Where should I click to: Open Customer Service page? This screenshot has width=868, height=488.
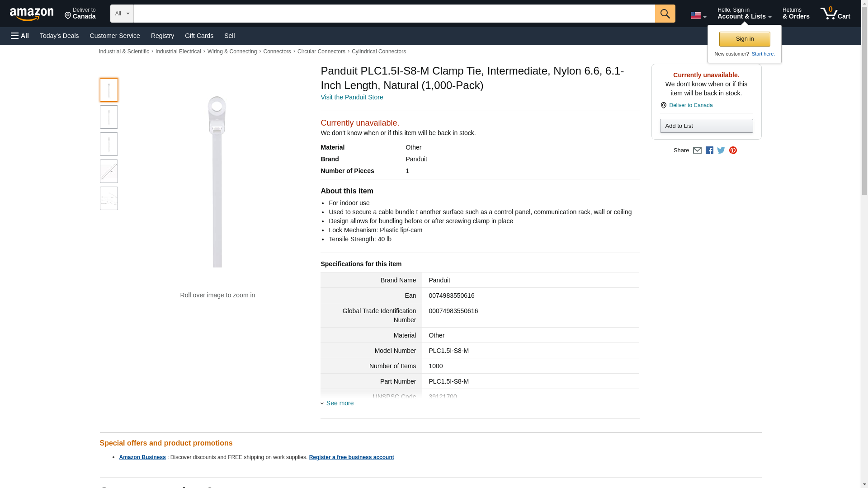click(x=115, y=36)
